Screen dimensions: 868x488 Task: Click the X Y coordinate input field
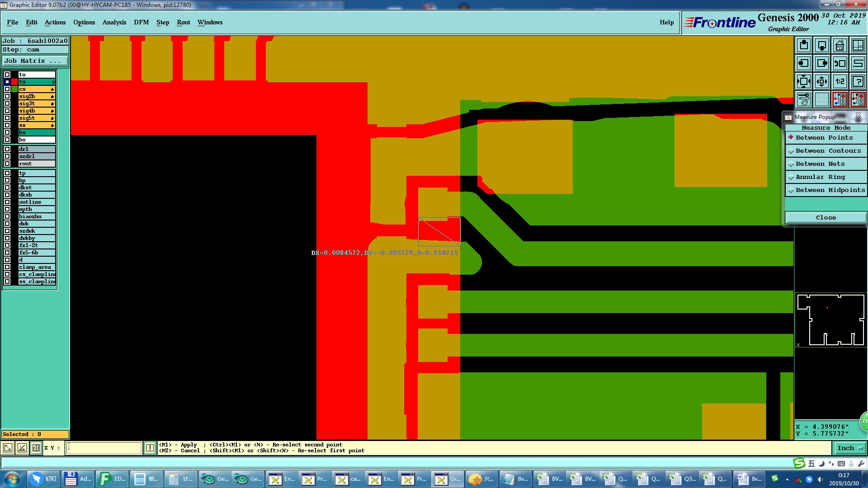click(x=104, y=448)
